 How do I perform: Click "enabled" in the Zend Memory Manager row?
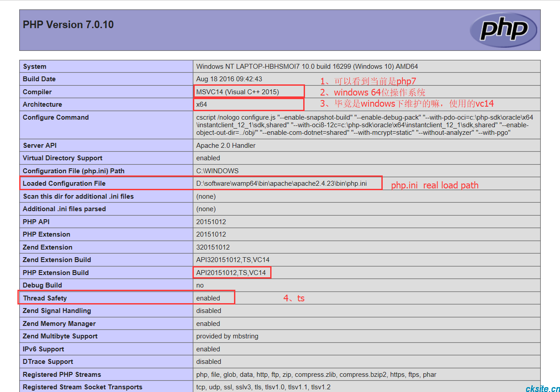[x=208, y=324]
